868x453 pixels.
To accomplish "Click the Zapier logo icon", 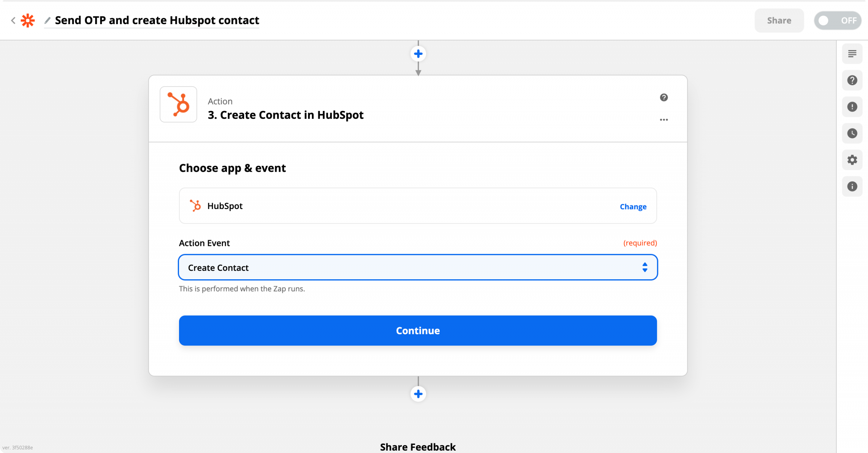I will [x=28, y=20].
